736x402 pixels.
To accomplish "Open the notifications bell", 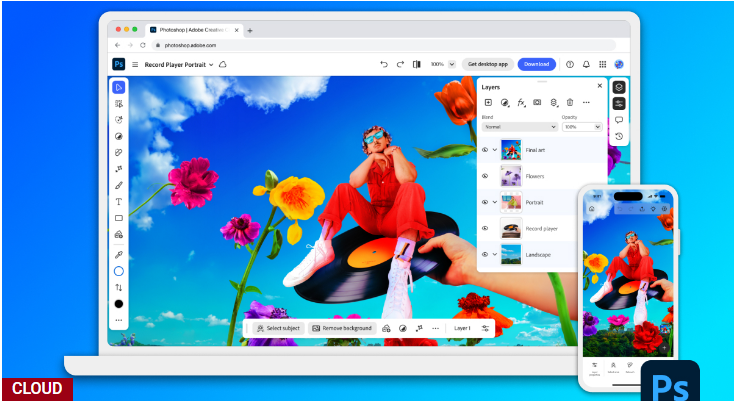I will [x=586, y=64].
